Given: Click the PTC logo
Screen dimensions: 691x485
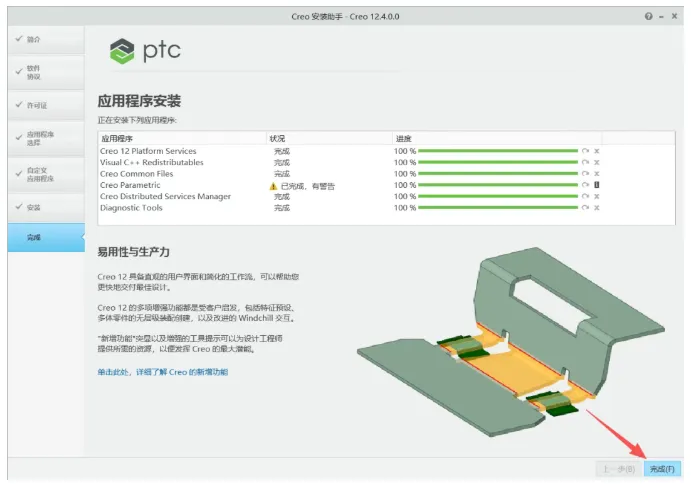Looking at the screenshot, I should pos(145,51).
